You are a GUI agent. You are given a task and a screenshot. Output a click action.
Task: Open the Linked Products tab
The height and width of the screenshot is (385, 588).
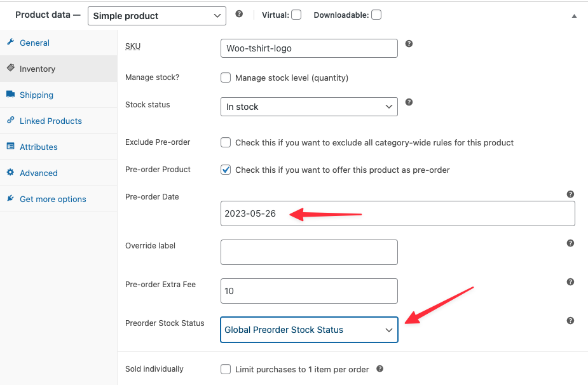point(50,121)
